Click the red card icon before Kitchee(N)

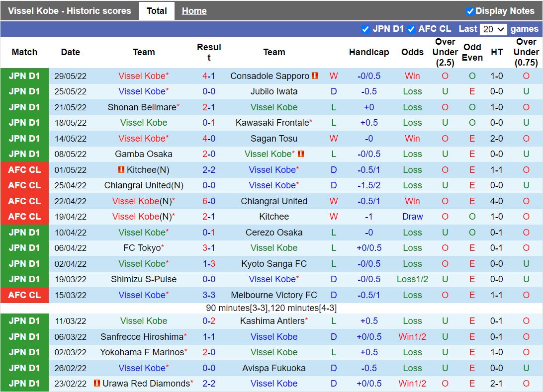[121, 169]
